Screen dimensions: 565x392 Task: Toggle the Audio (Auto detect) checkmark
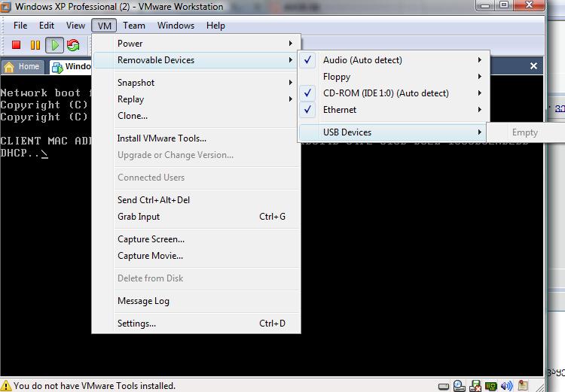[307, 59]
